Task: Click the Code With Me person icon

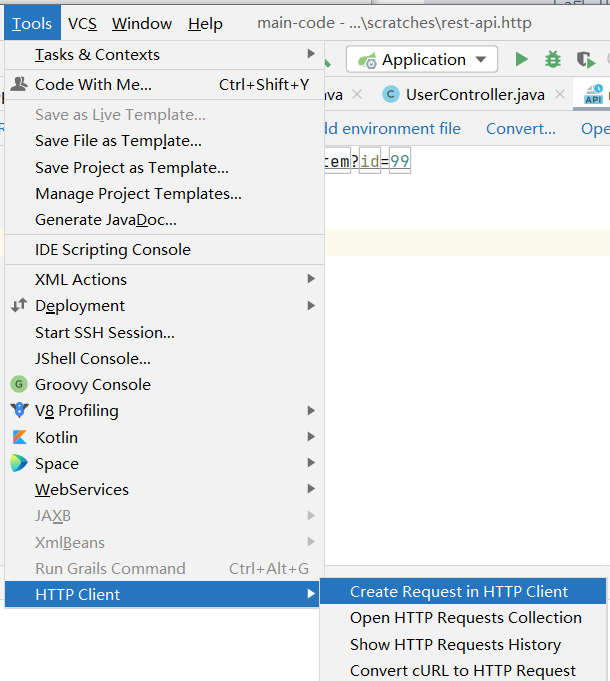Action: (x=19, y=83)
